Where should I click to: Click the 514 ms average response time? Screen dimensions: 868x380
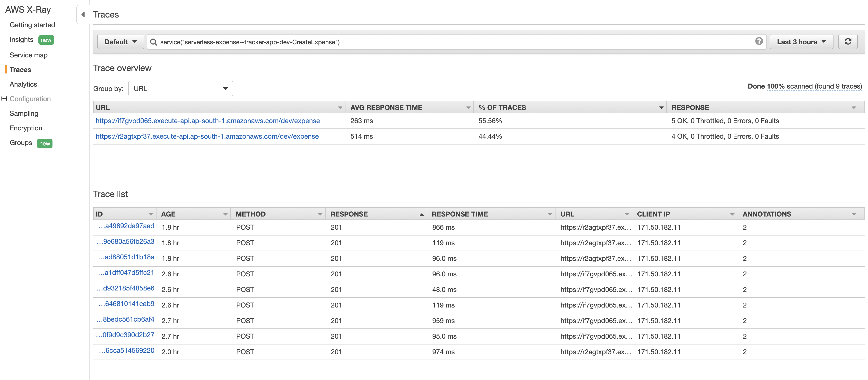(x=362, y=136)
